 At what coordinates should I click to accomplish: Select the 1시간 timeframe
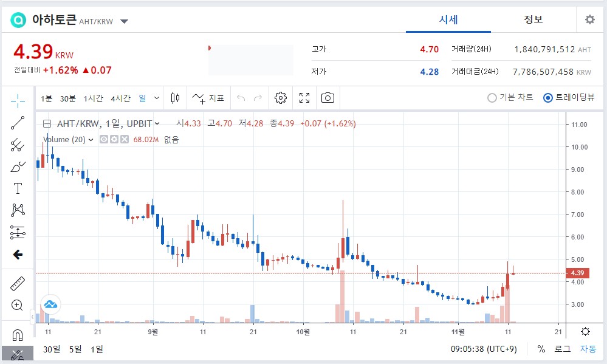point(94,98)
